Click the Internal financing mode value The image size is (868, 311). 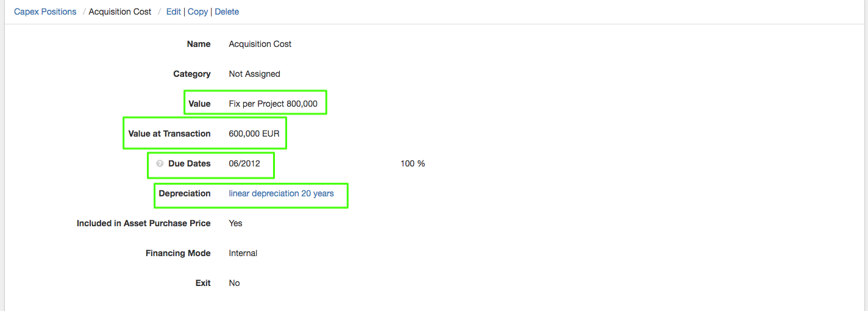pyautogui.click(x=243, y=253)
